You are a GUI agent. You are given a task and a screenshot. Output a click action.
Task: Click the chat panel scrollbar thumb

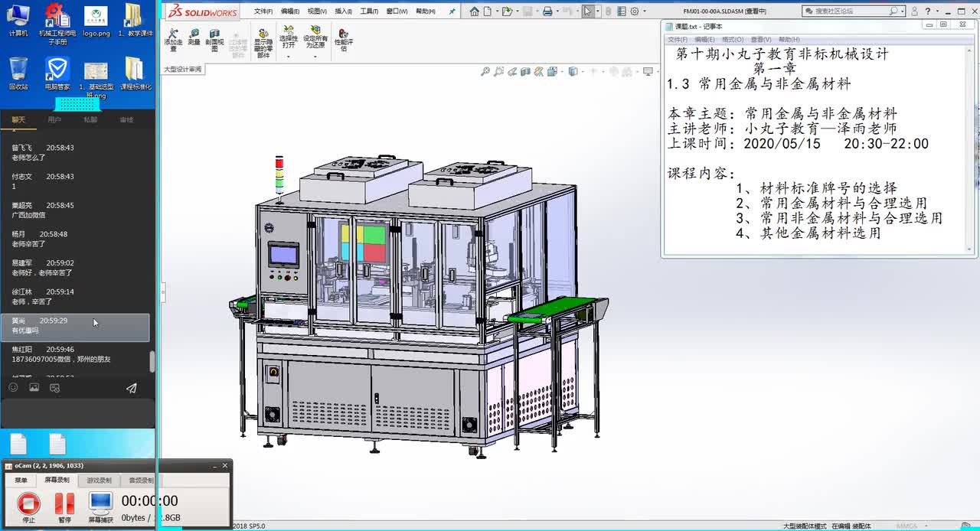coord(152,361)
